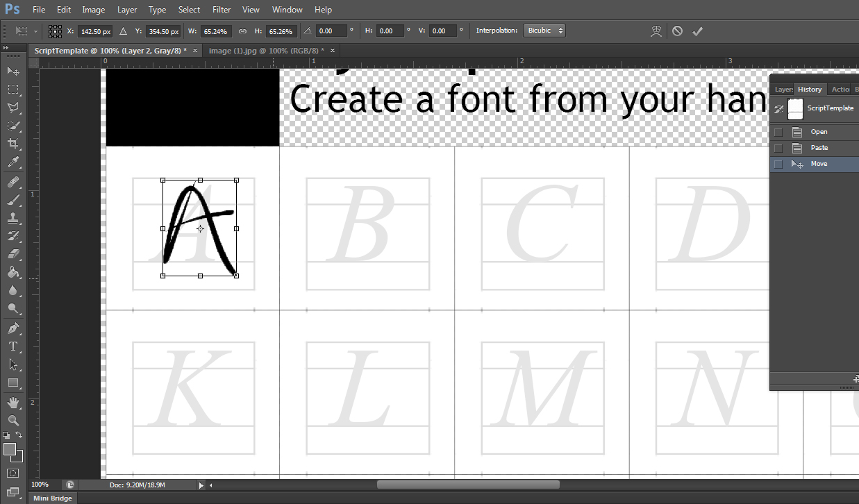
Task: Open the Interpolation dropdown set to Bicubic
Action: tap(544, 30)
